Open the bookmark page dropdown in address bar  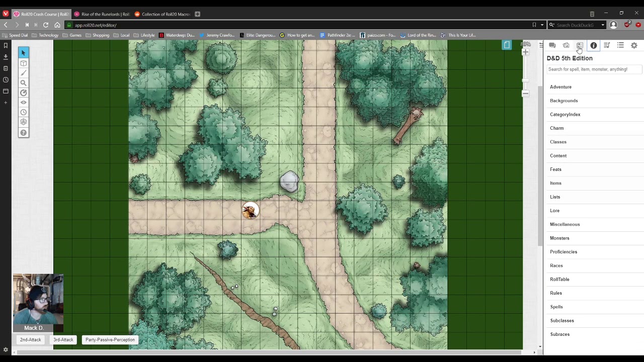542,25
